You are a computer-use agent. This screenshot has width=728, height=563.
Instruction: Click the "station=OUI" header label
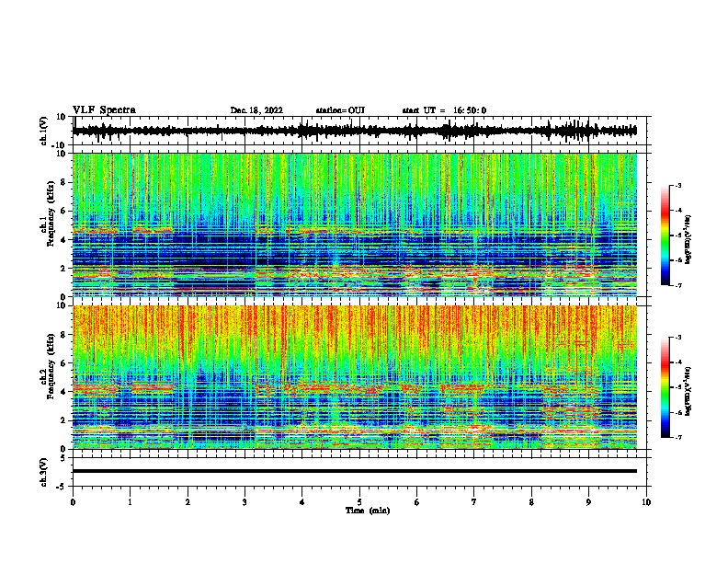(x=340, y=110)
